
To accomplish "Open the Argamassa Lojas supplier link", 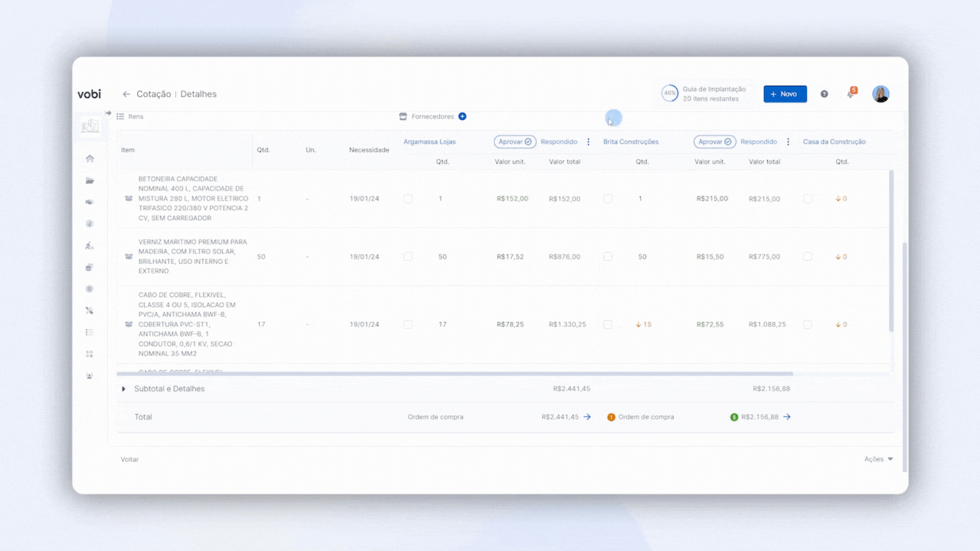I will click(x=430, y=142).
